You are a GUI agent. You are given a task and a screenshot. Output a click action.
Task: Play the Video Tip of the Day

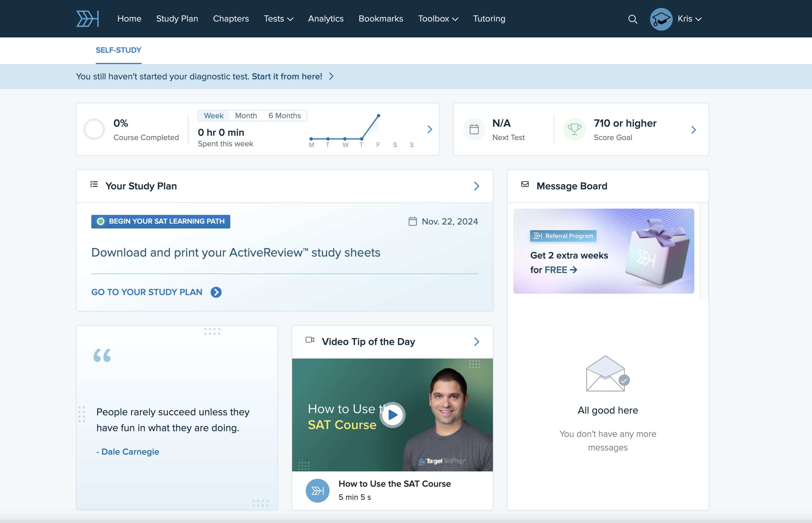click(393, 415)
